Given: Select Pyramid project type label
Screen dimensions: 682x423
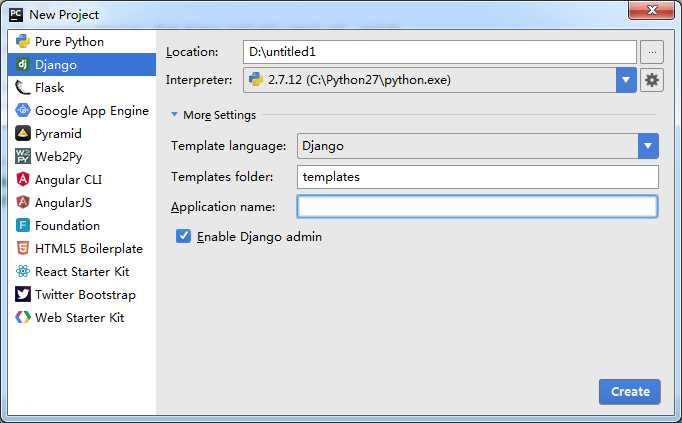Looking at the screenshot, I should coord(58,134).
